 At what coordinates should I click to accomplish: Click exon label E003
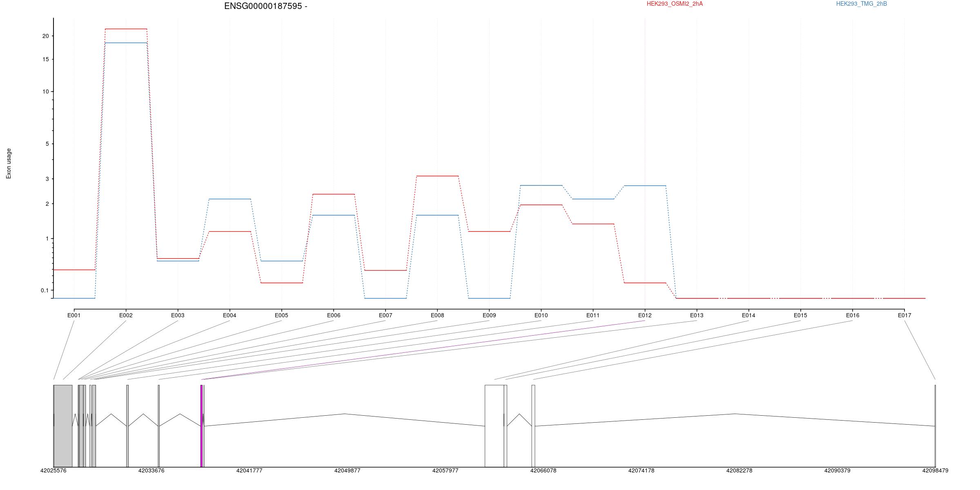[178, 315]
